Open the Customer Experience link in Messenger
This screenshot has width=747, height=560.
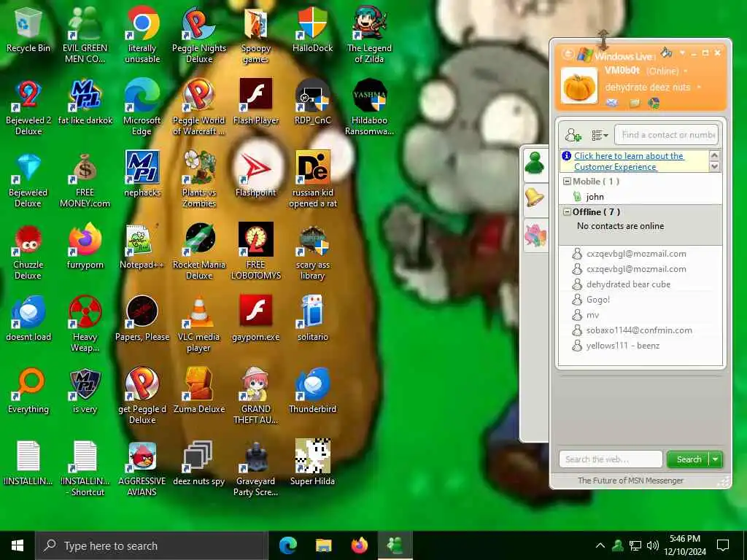(629, 161)
